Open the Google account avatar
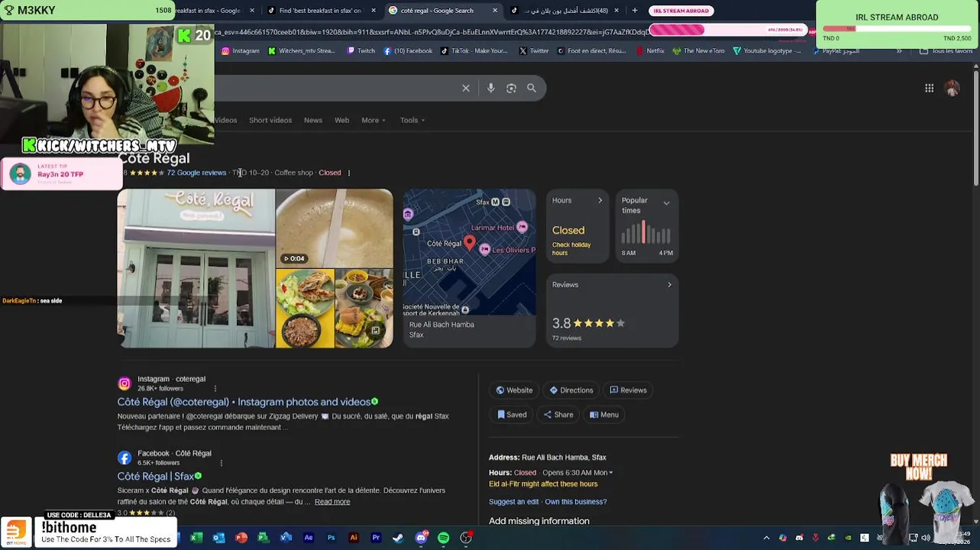Screen dimensions: 980x550 click(952, 89)
